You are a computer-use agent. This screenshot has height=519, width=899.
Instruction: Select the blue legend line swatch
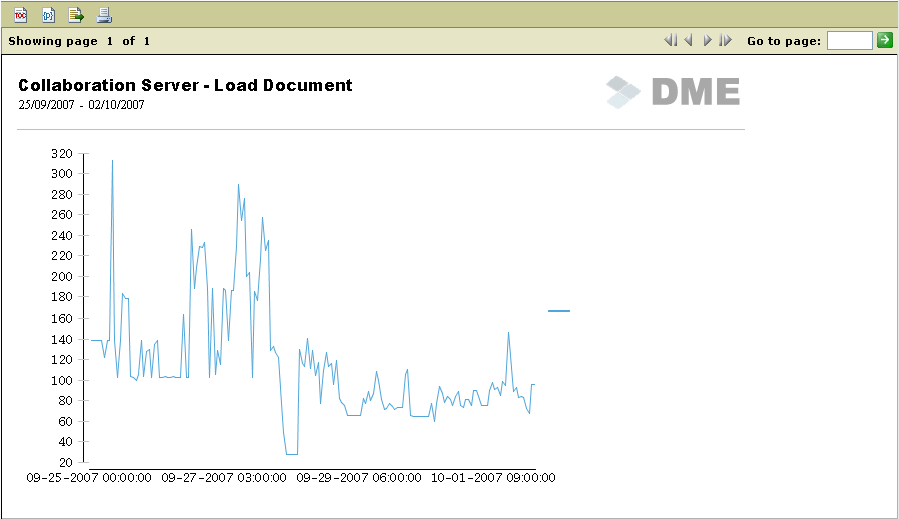click(x=558, y=311)
